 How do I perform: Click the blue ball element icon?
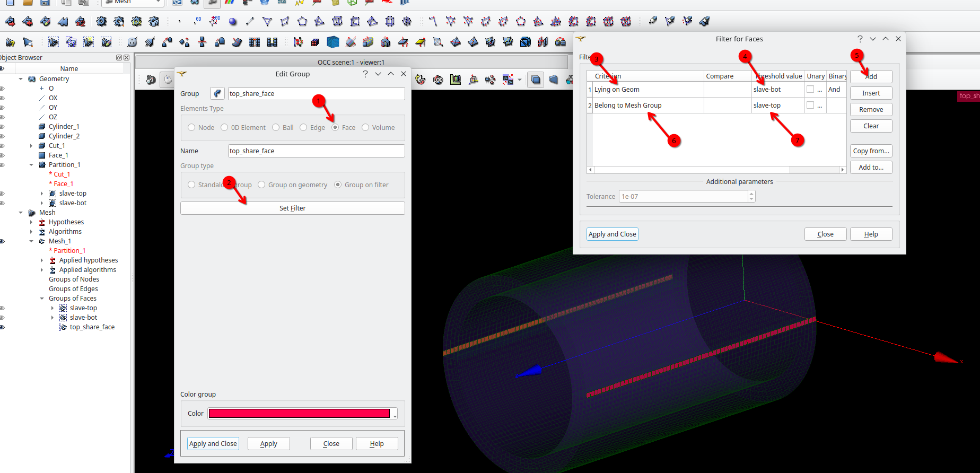click(233, 22)
